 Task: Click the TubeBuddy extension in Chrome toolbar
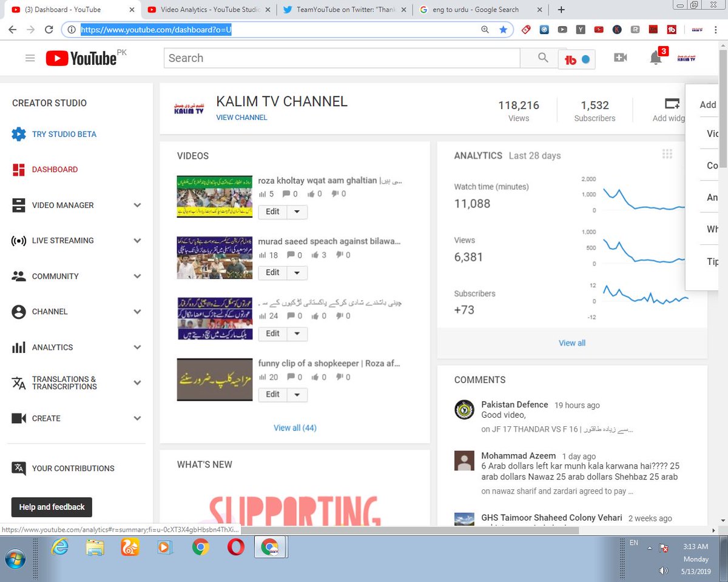click(672, 29)
